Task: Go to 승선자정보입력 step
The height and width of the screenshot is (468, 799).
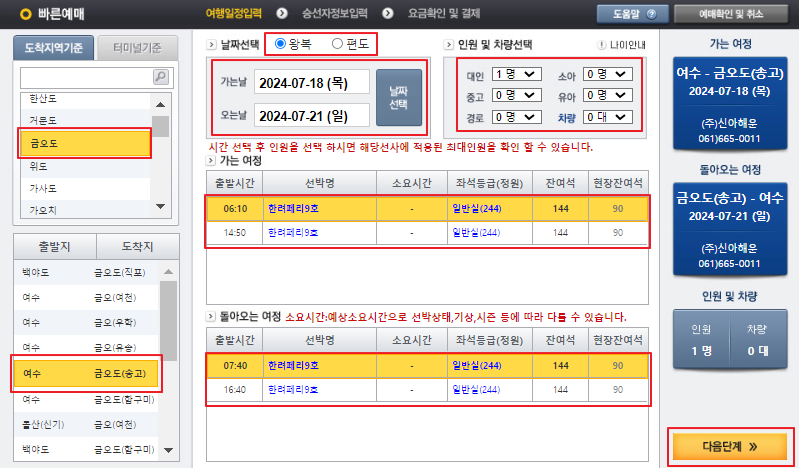Action: 335,13
